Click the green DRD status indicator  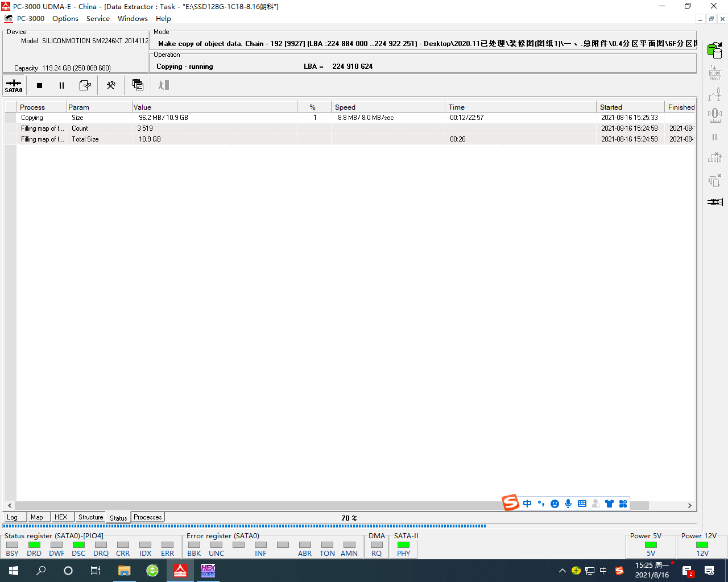coord(34,544)
